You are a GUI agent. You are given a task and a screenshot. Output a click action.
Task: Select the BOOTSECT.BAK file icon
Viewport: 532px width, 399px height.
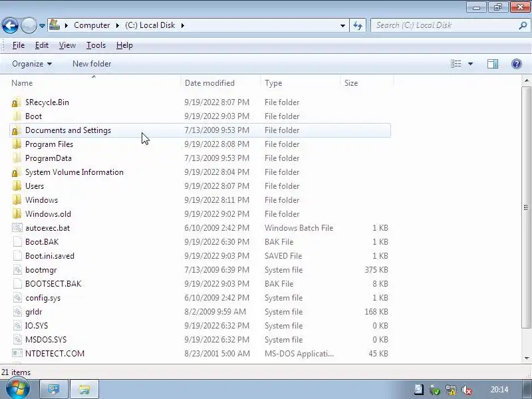17,284
